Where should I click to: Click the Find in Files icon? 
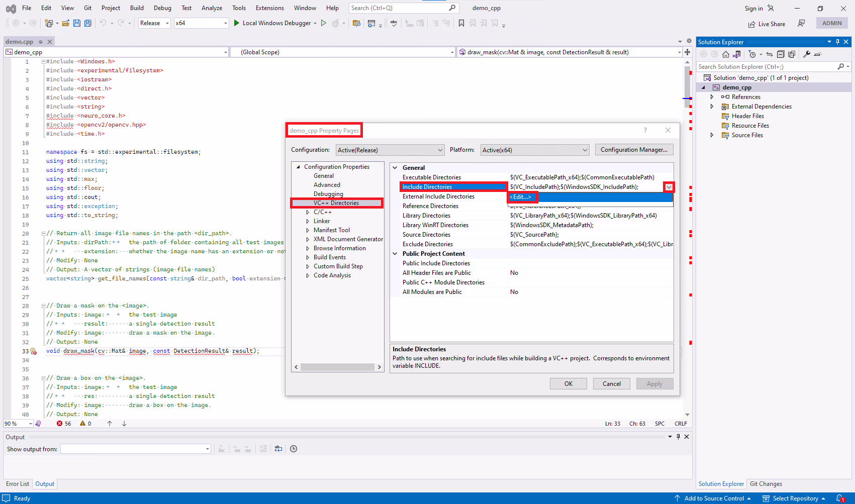356,23
